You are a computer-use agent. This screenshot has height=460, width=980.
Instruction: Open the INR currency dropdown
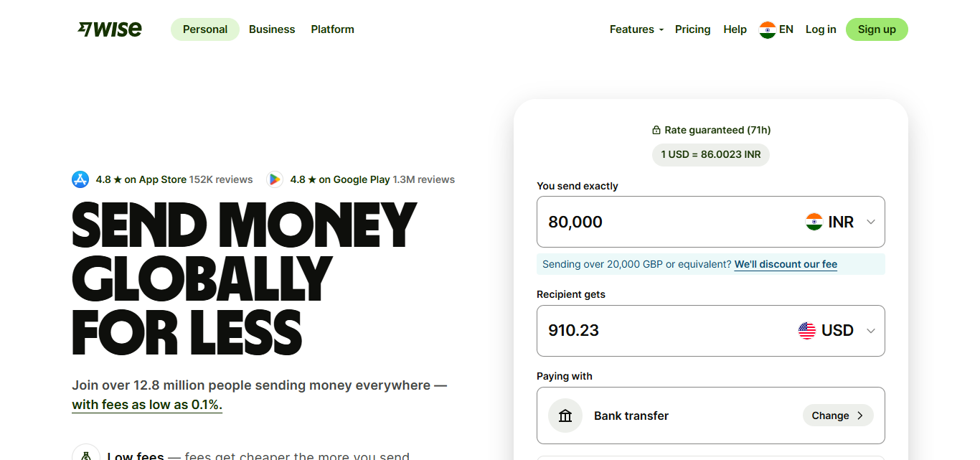click(841, 222)
